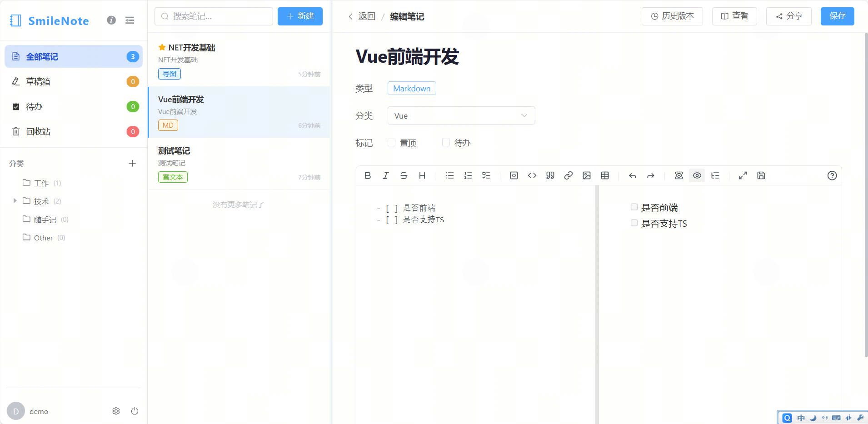The width and height of the screenshot is (868, 424).
Task: Click the 分享 share button
Action: [788, 16]
